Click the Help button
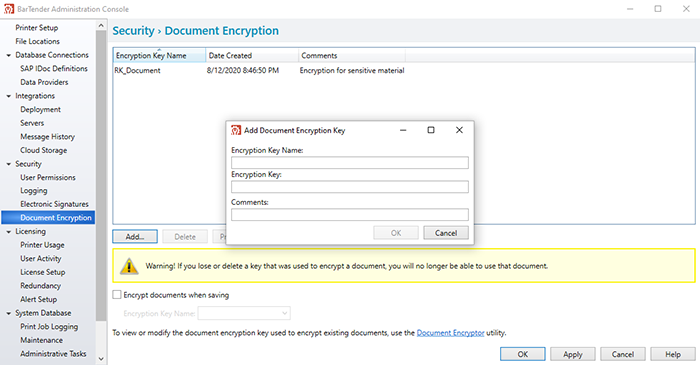The image size is (700, 365). (x=673, y=354)
